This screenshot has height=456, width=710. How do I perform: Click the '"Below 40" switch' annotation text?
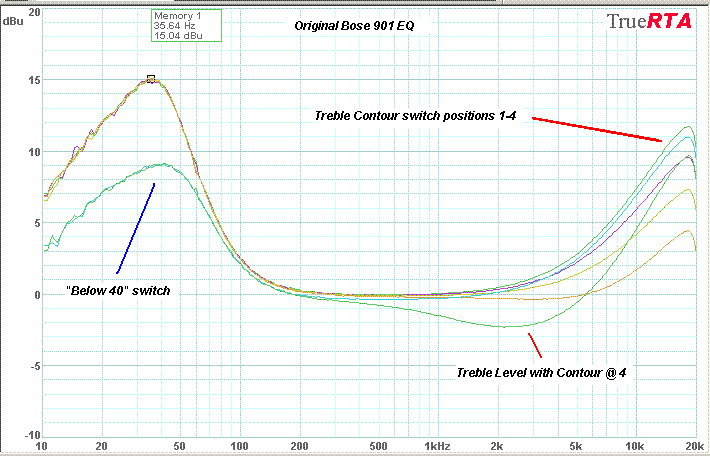(118, 291)
